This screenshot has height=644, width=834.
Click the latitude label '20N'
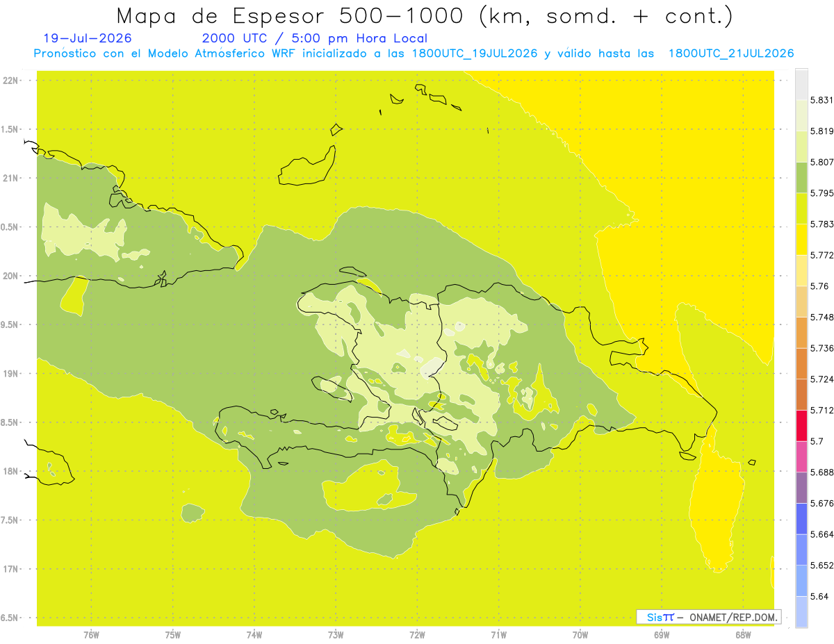coord(10,276)
